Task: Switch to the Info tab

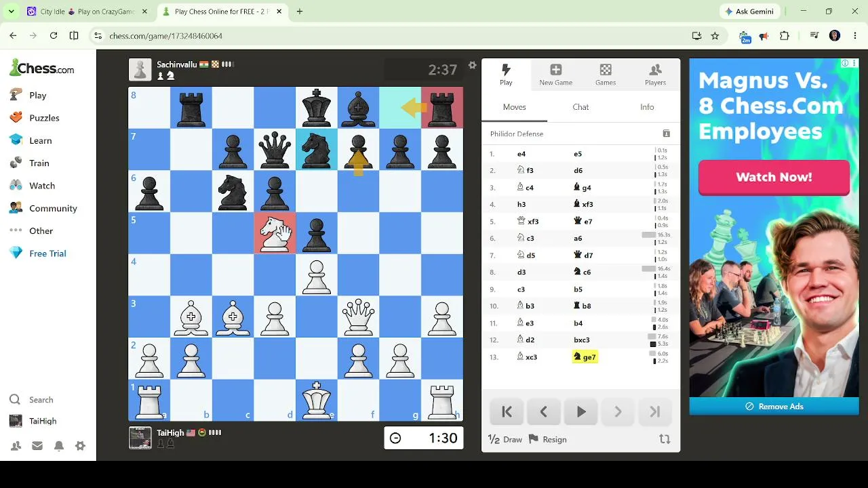Action: [x=647, y=107]
